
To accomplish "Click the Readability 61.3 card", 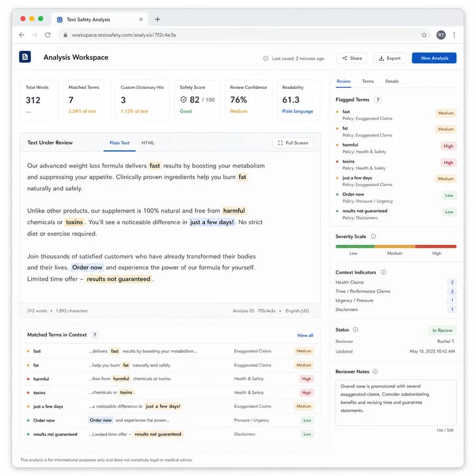I will point(298,100).
